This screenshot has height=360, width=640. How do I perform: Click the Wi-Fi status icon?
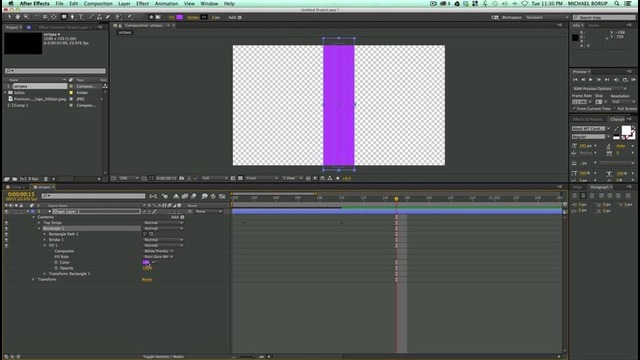(x=525, y=3)
